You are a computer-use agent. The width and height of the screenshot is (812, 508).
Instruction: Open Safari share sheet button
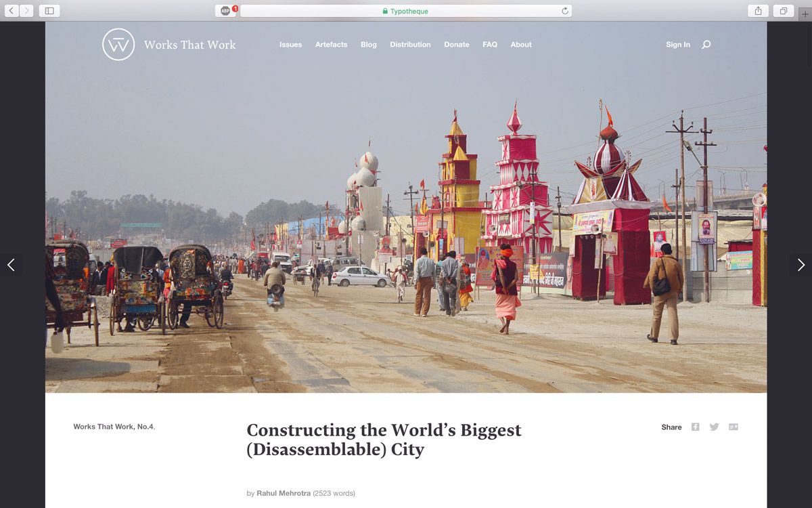click(x=759, y=11)
